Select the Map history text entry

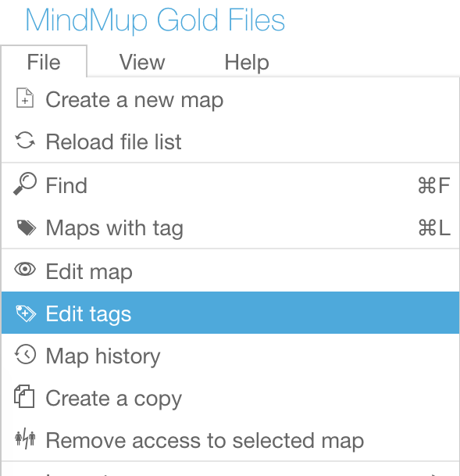[x=103, y=356]
